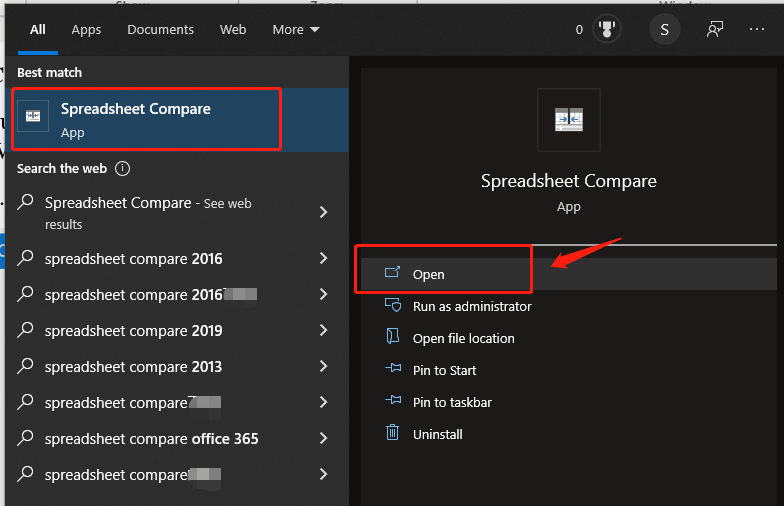The image size is (784, 506).
Task: Click the large Spreadsheet Compare app icon
Action: (x=568, y=120)
